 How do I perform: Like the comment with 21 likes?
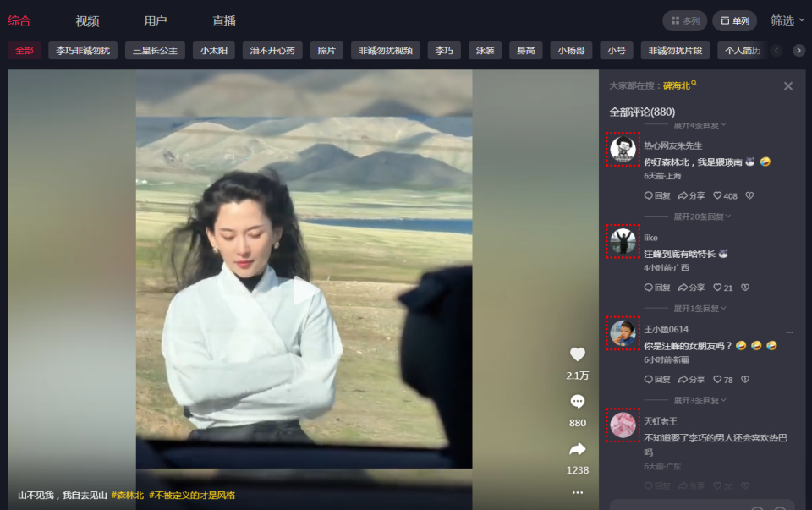[723, 288]
